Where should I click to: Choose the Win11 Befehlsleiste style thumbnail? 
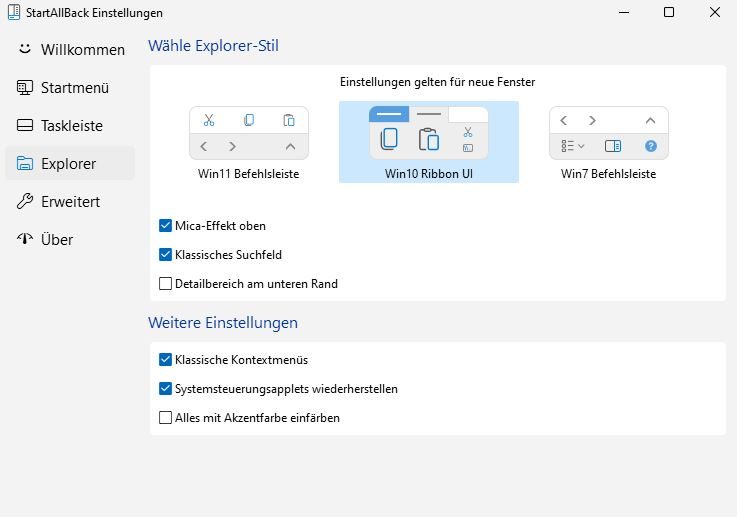249,133
